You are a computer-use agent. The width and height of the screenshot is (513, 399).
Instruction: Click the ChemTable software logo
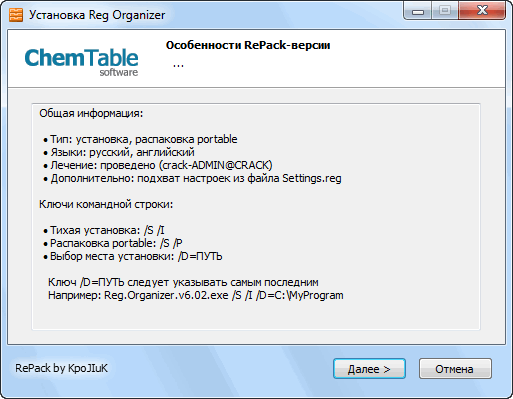click(81, 62)
